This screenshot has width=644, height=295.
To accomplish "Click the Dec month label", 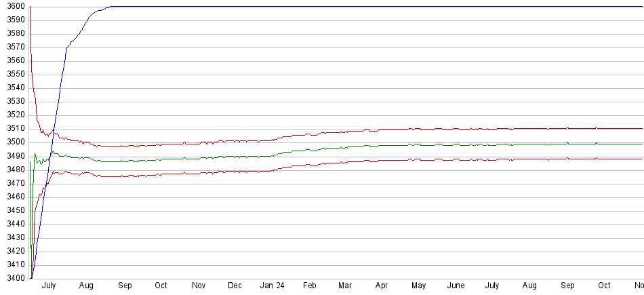I will (x=235, y=286).
